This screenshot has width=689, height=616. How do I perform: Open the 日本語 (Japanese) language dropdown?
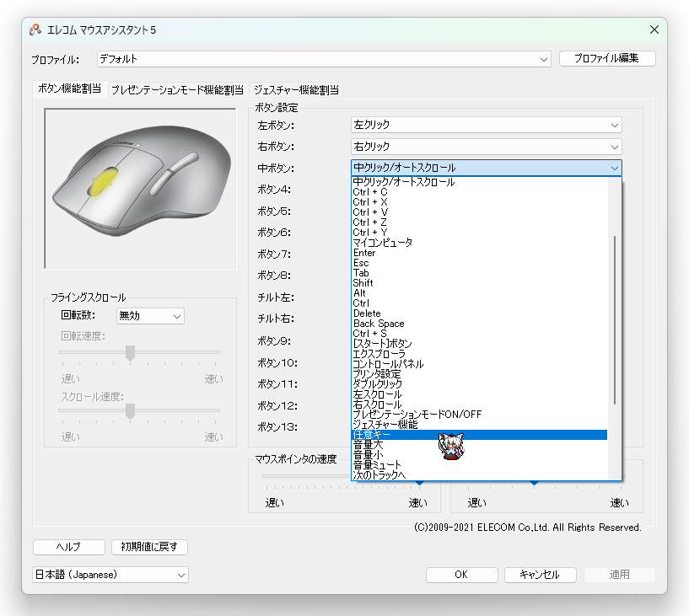(x=110, y=575)
